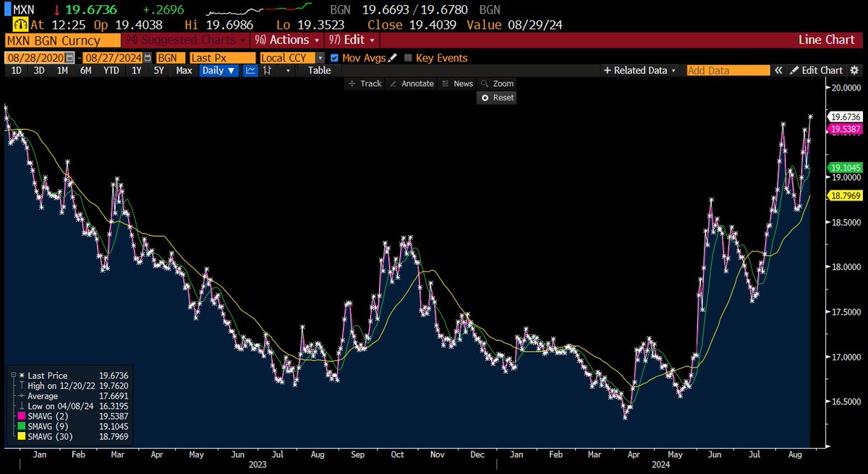
Task: Open the end date calendar picker icon
Action: (x=149, y=58)
